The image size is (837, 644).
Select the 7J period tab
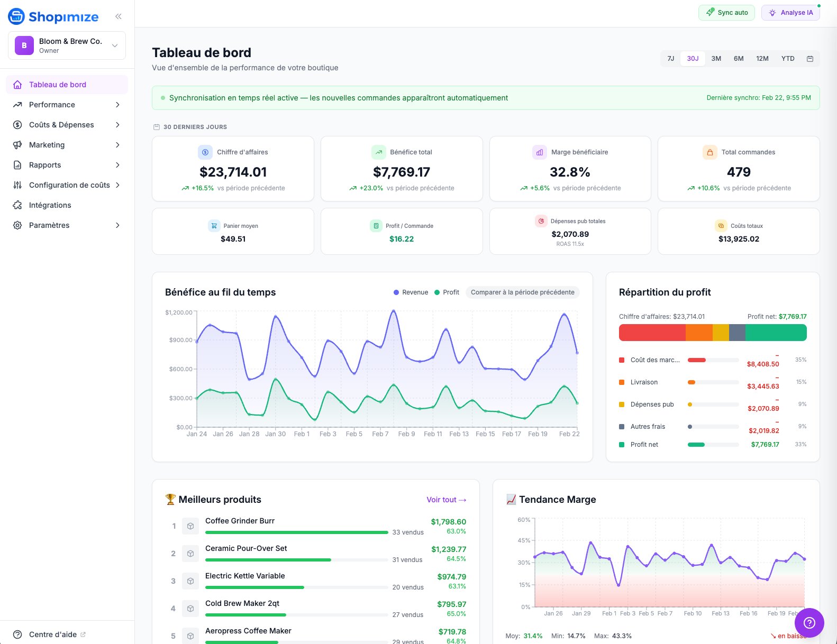671,59
